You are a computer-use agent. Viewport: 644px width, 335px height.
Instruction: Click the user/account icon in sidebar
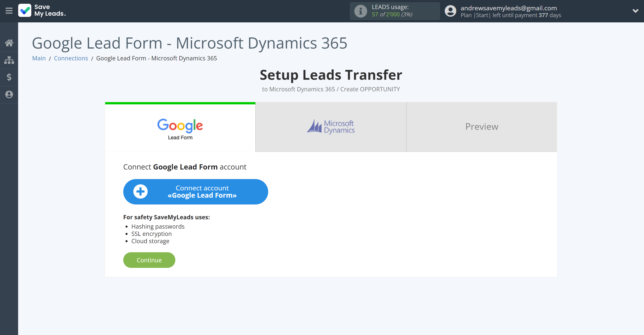pos(9,95)
